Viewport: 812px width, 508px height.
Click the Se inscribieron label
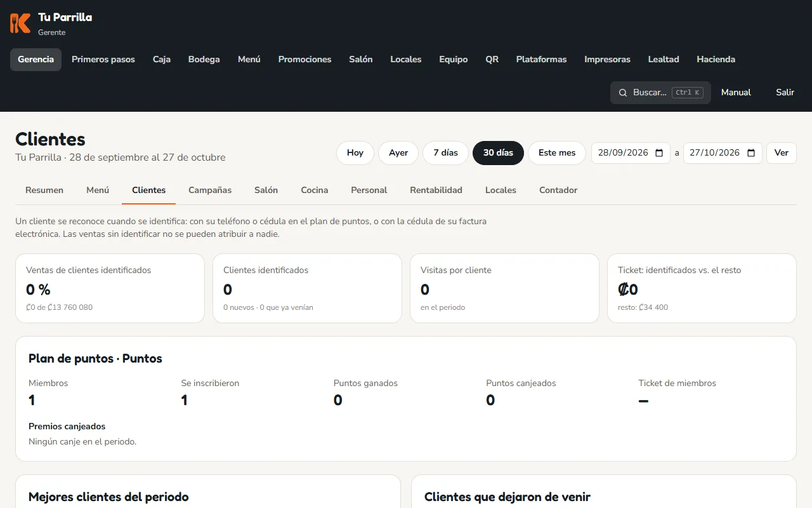click(x=210, y=384)
